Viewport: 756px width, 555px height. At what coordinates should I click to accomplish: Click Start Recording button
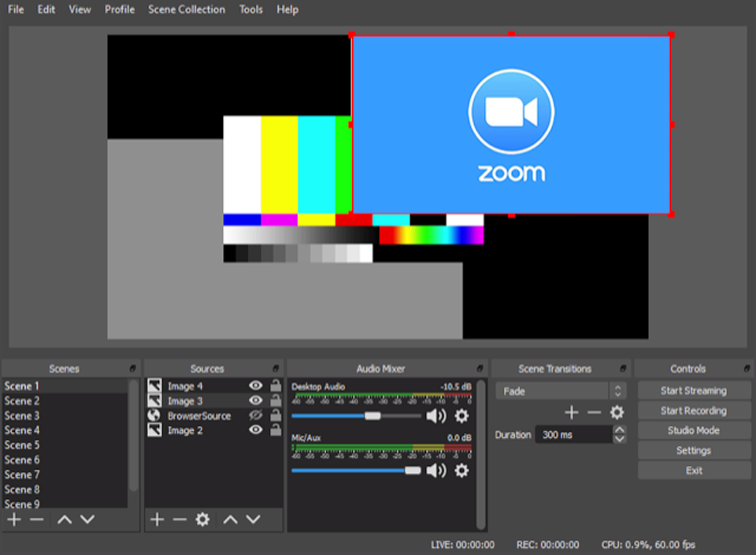pyautogui.click(x=695, y=410)
